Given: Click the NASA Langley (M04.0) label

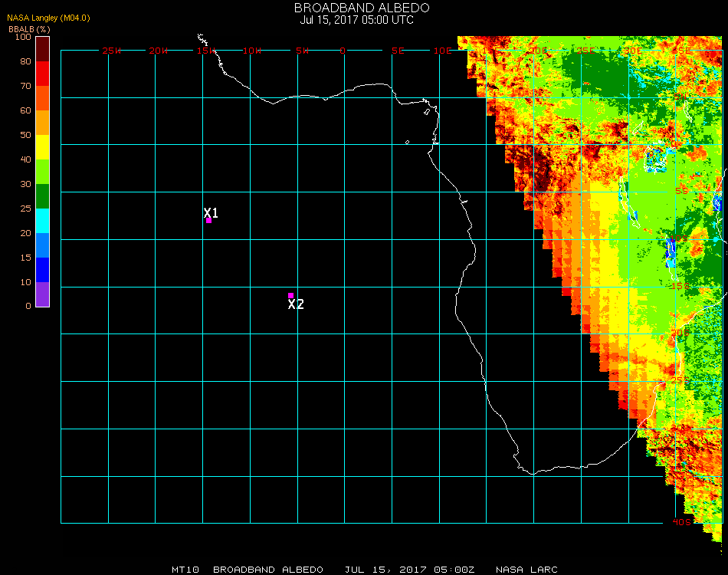Looking at the screenshot, I should click(49, 18).
